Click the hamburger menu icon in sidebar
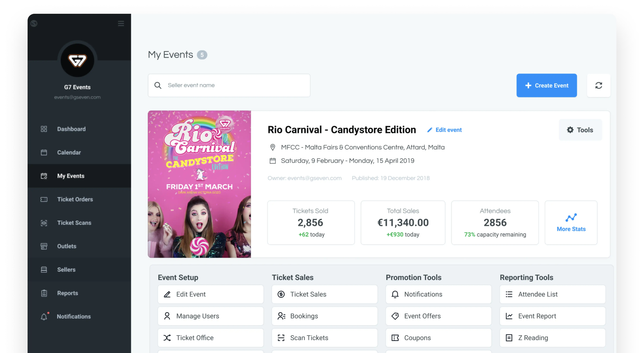 coord(121,23)
